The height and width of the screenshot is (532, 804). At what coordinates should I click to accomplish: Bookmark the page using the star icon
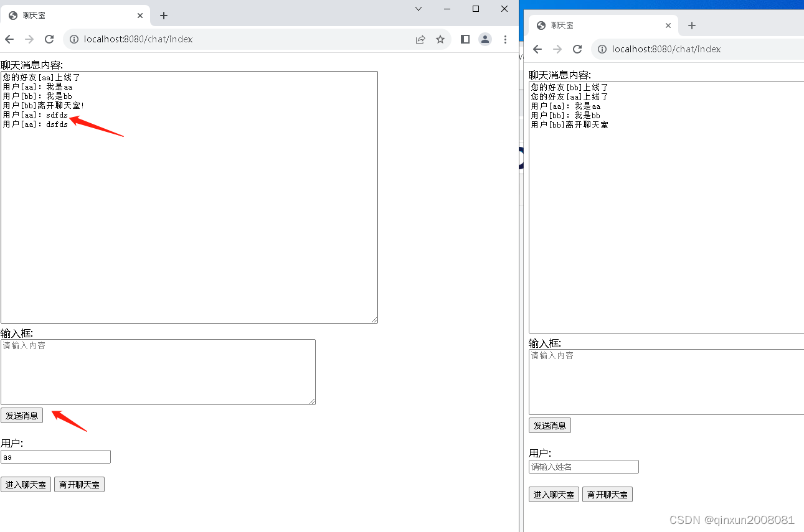[441, 39]
